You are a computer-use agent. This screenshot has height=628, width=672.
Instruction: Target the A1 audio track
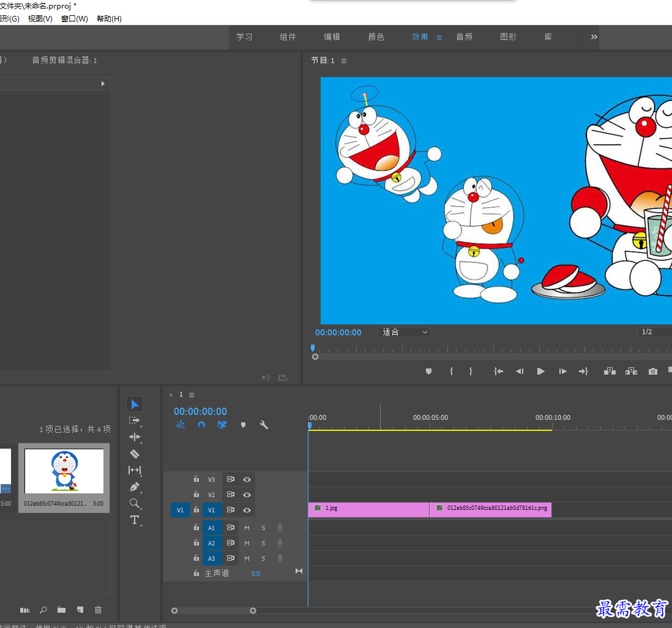pos(212,528)
